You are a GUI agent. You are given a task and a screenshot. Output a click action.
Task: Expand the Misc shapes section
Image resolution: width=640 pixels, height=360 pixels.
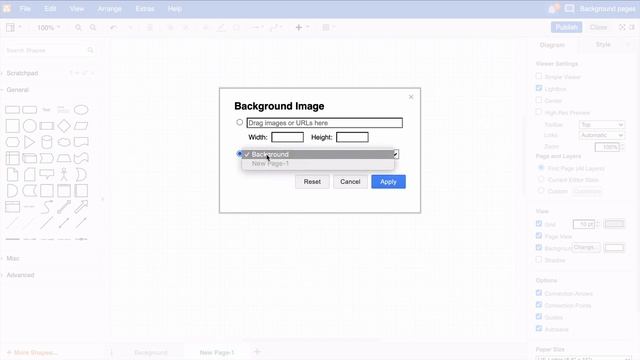[x=13, y=258]
